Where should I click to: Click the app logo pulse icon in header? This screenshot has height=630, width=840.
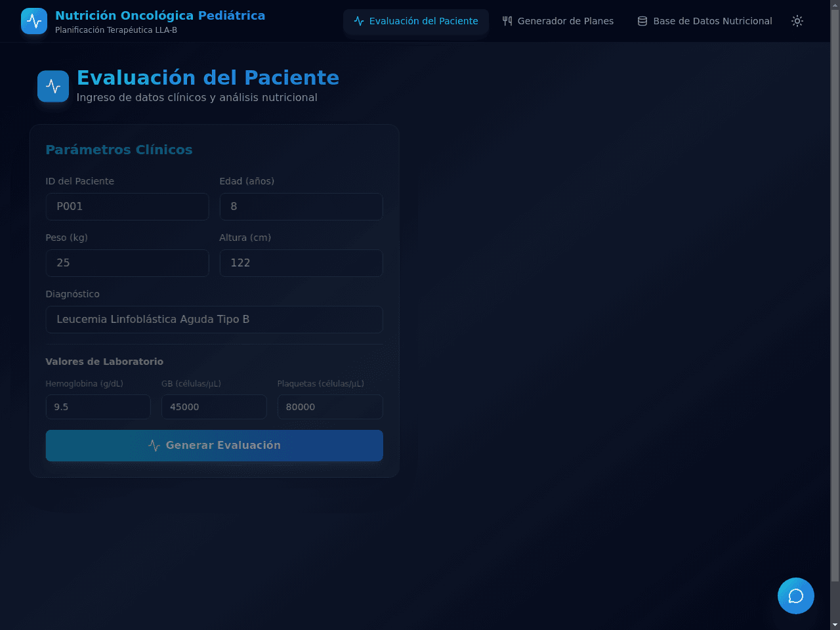[x=34, y=21]
